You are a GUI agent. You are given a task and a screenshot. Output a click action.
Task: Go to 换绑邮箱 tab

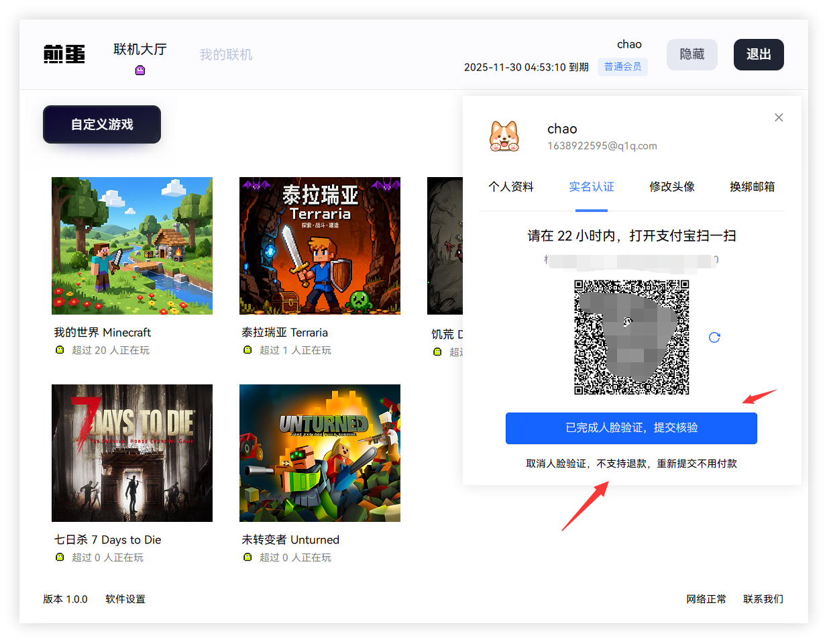(x=752, y=186)
